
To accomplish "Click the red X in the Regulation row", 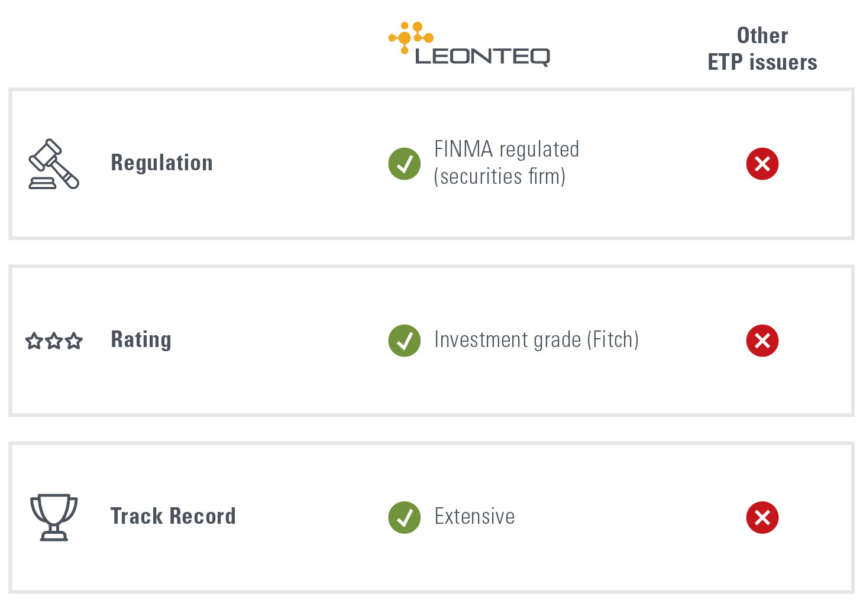I will coord(762,164).
